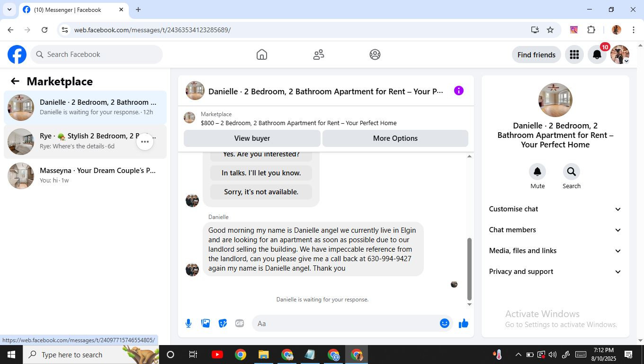The height and width of the screenshot is (364, 644).
Task: Click the chat scroll up arrow
Action: coord(470,156)
